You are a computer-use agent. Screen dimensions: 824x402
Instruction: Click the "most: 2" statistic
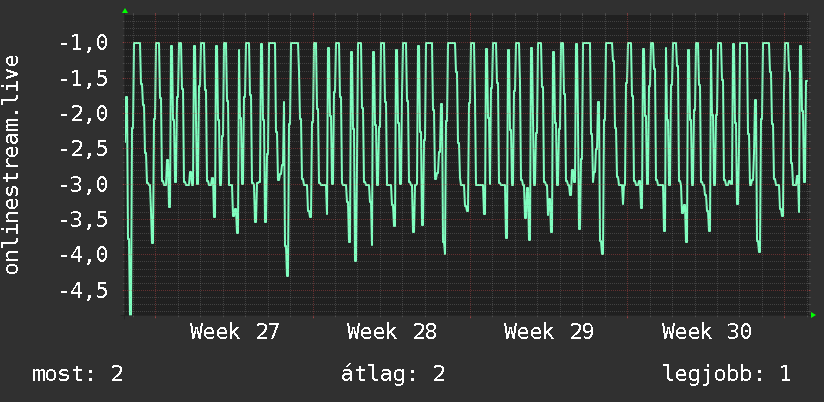78,374
